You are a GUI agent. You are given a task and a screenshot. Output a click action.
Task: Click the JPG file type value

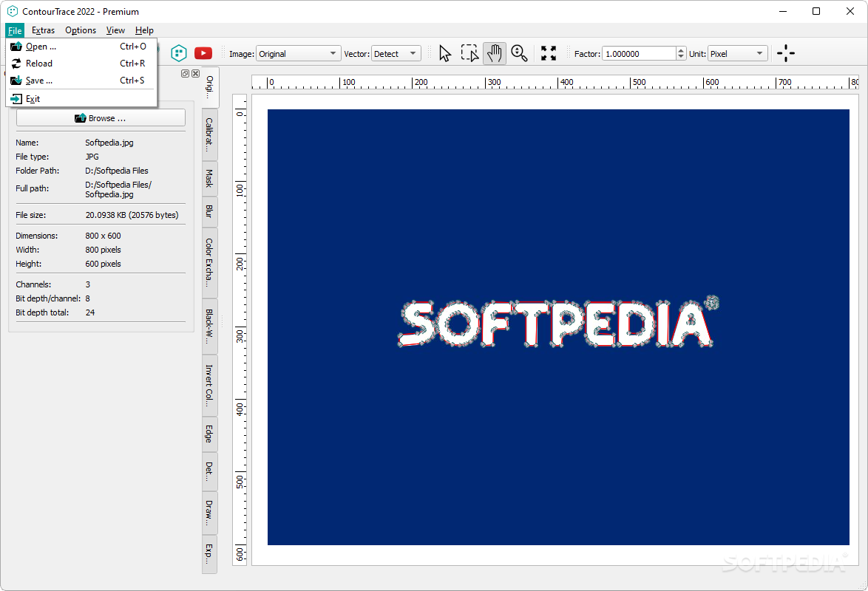[x=92, y=157]
